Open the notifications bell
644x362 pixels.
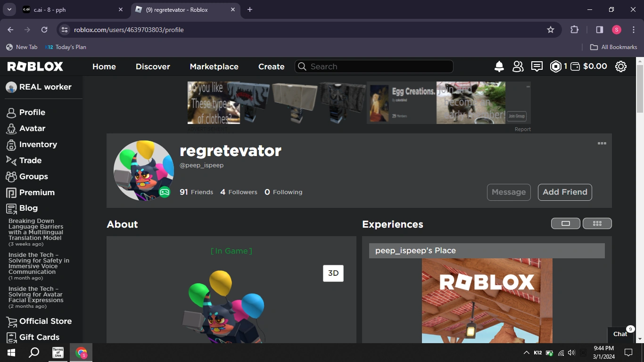[499, 66]
